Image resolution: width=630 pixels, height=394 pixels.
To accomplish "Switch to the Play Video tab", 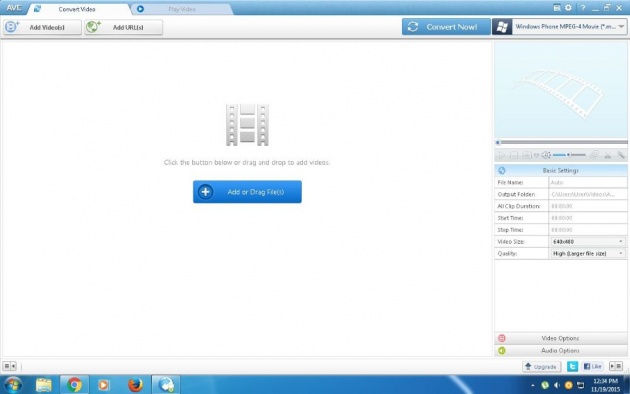I will tap(181, 9).
